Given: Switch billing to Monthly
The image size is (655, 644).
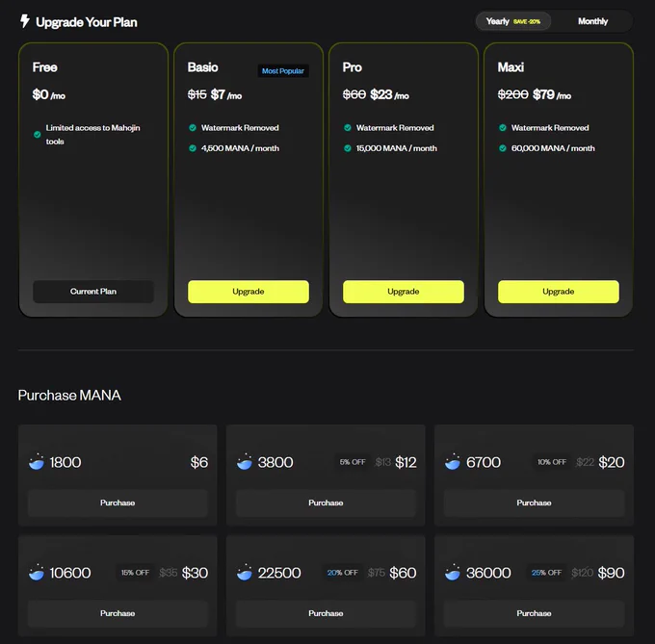Looking at the screenshot, I should pos(592,21).
